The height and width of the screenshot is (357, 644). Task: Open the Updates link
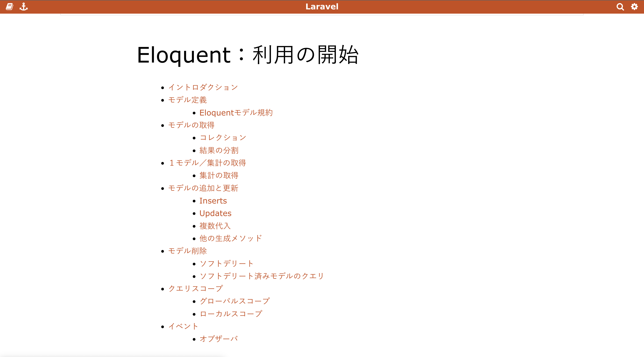pos(215,213)
